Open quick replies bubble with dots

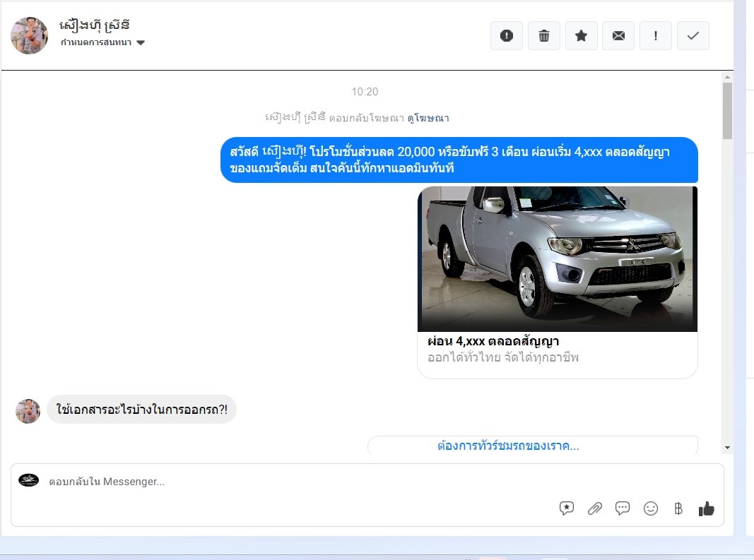[623, 508]
